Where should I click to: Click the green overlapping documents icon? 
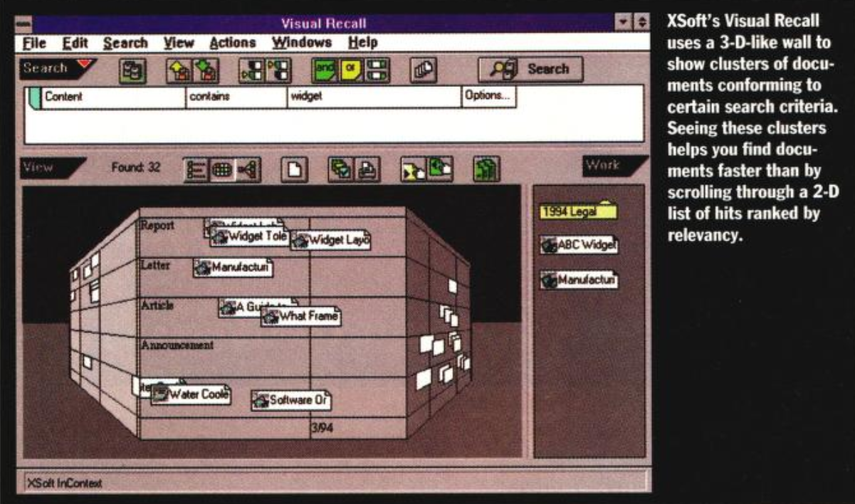[x=340, y=169]
